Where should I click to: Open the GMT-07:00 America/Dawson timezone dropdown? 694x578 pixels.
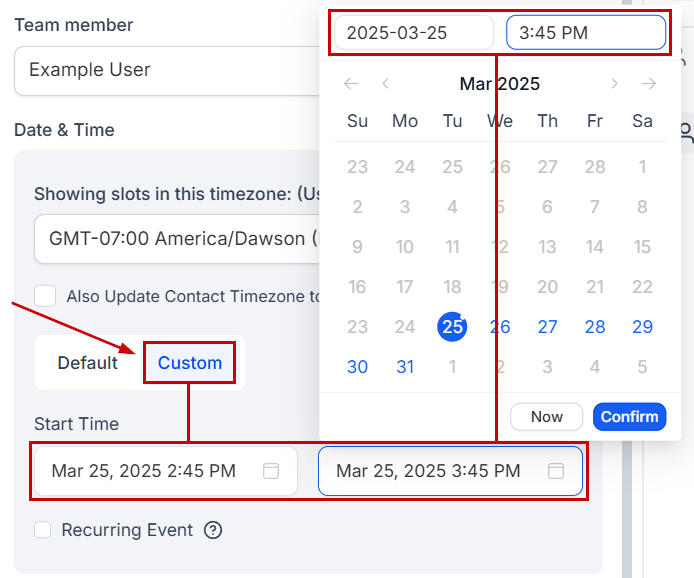point(177,239)
